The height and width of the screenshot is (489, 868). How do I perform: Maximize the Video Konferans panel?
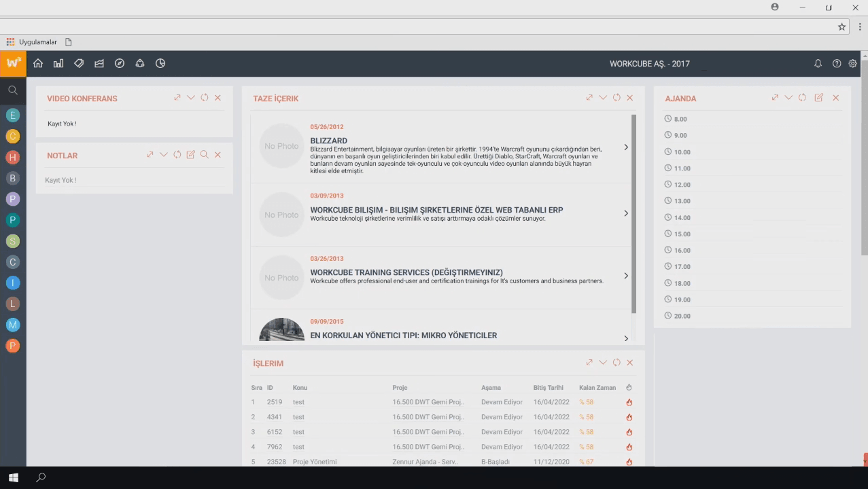[x=177, y=98]
